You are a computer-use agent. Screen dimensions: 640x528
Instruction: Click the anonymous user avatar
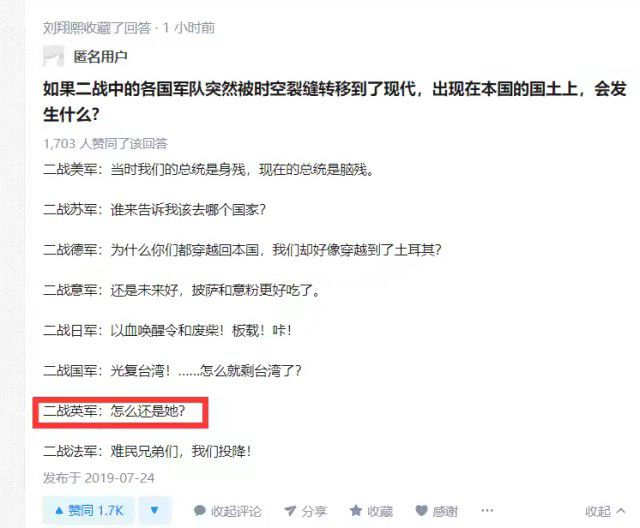coord(53,56)
